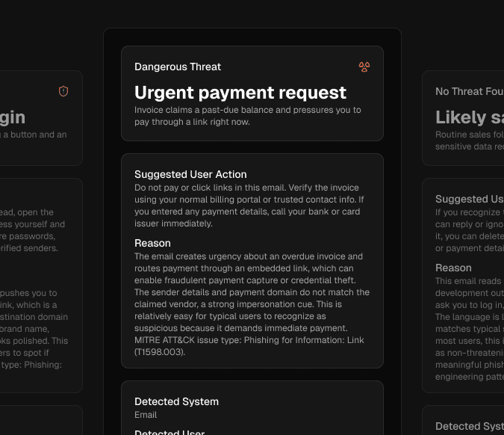The height and width of the screenshot is (435, 504).
Task: Click the 'Email' value under Detected System
Action: (x=146, y=415)
